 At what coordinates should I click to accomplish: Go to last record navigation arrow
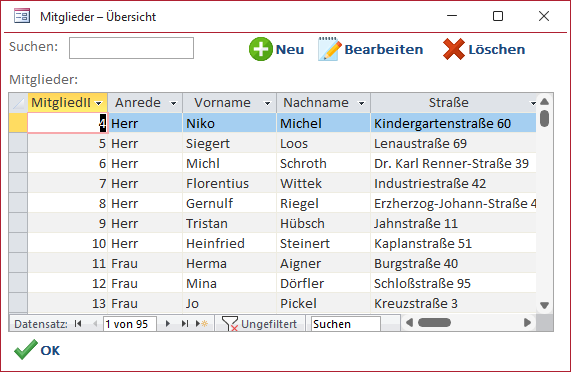tap(185, 324)
